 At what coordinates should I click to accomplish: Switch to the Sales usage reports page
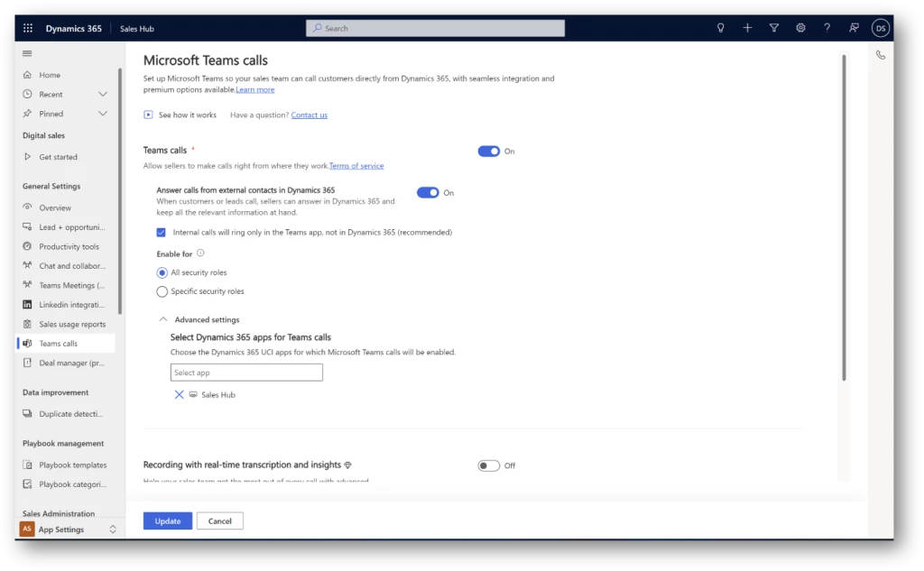(69, 324)
